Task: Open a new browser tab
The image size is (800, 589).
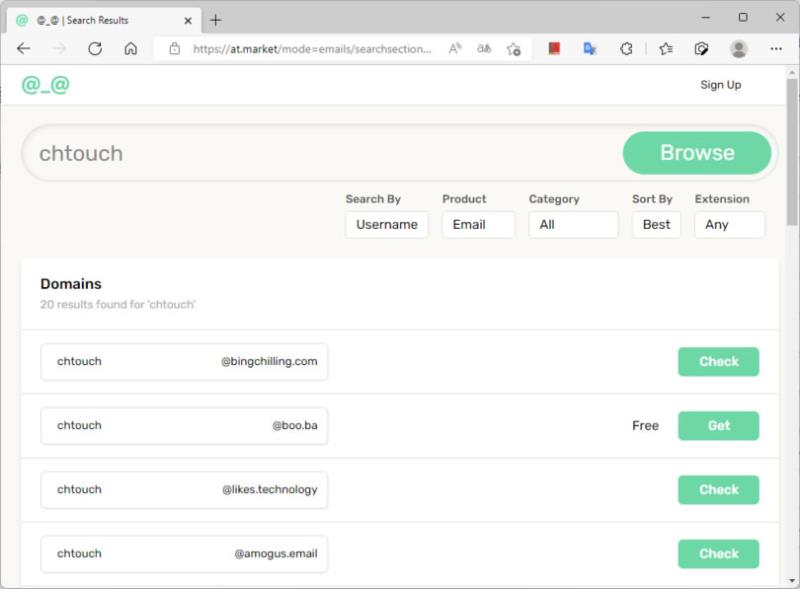Action: pyautogui.click(x=216, y=20)
